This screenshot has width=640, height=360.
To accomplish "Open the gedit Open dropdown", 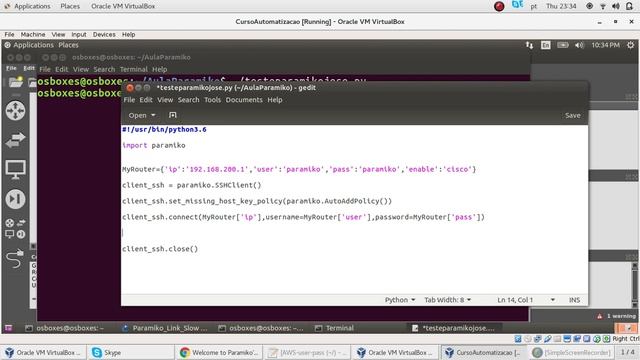I will [142, 116].
